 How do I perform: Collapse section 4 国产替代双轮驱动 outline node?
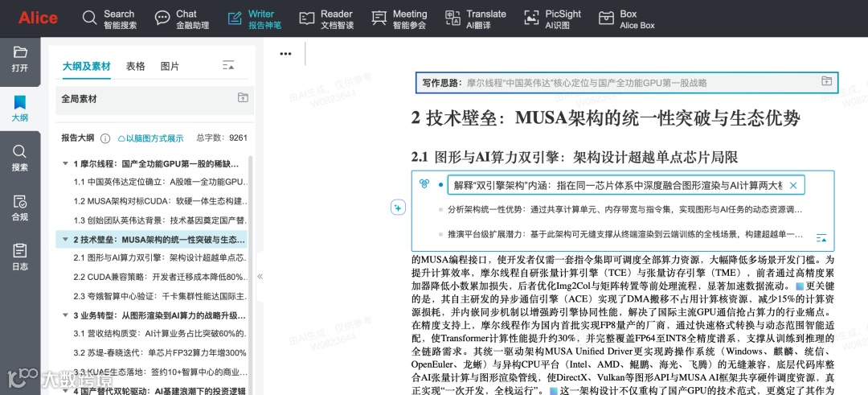click(66, 390)
